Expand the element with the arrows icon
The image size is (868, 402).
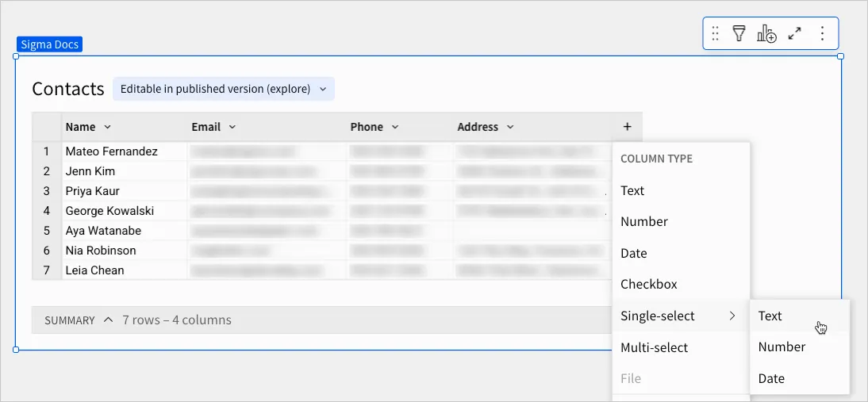coord(795,33)
